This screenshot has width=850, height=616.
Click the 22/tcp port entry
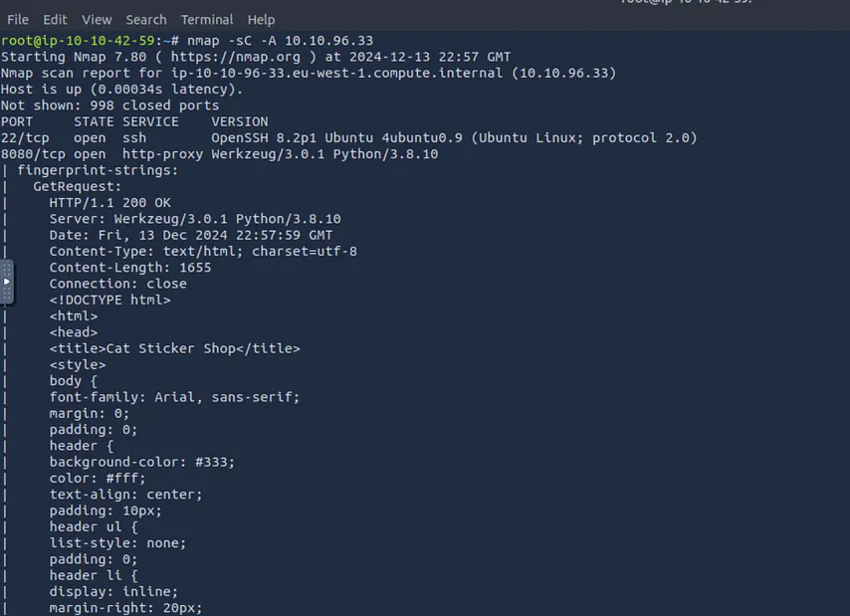25,138
